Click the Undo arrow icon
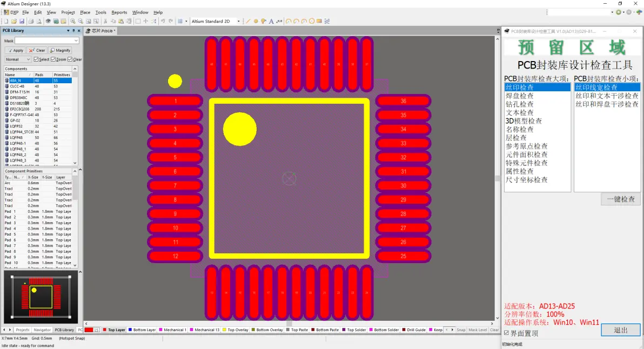Image resolution: width=644 pixels, height=349 pixels. (x=163, y=22)
